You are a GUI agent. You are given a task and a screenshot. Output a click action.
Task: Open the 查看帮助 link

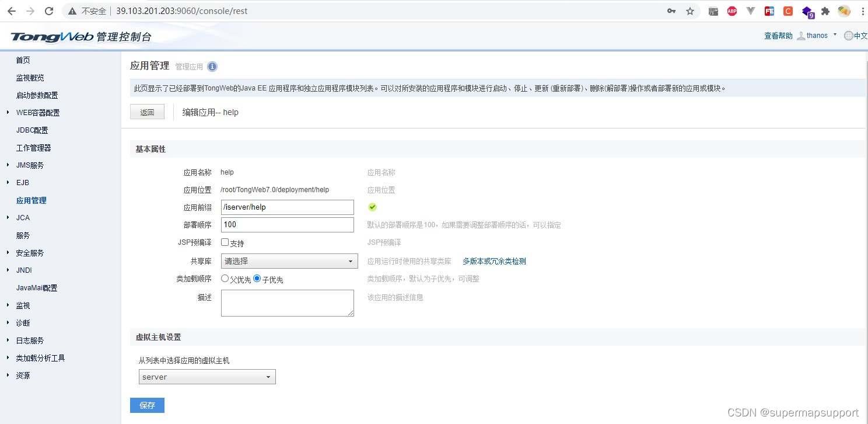tap(778, 36)
